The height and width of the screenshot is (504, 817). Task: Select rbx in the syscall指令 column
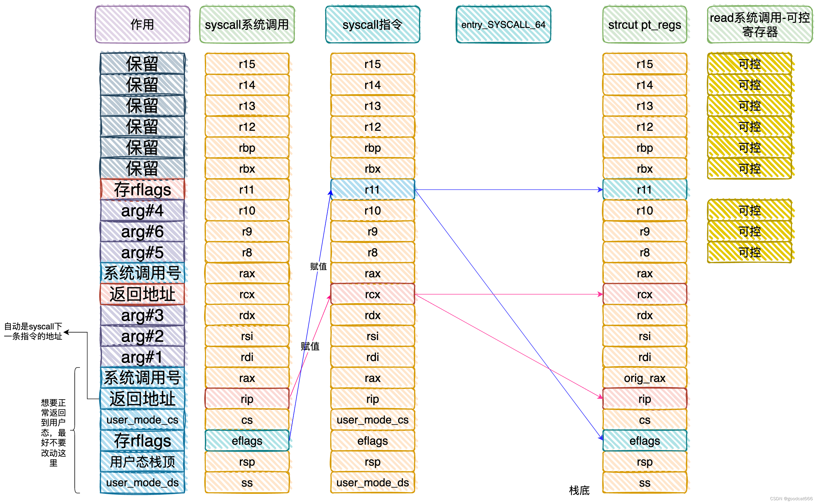click(x=373, y=169)
